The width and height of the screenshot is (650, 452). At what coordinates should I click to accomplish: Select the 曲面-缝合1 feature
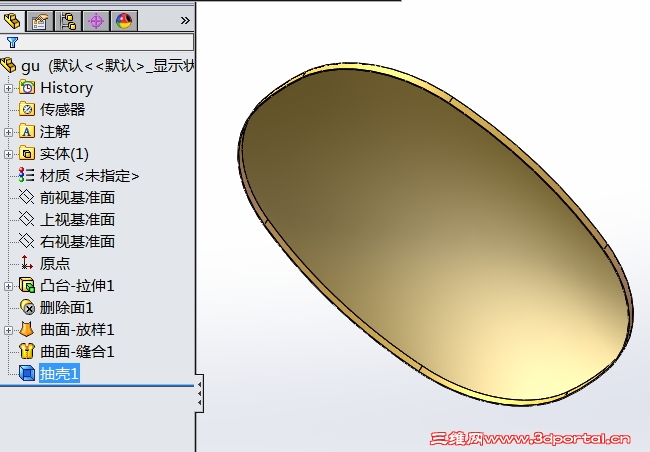pyautogui.click(x=77, y=352)
